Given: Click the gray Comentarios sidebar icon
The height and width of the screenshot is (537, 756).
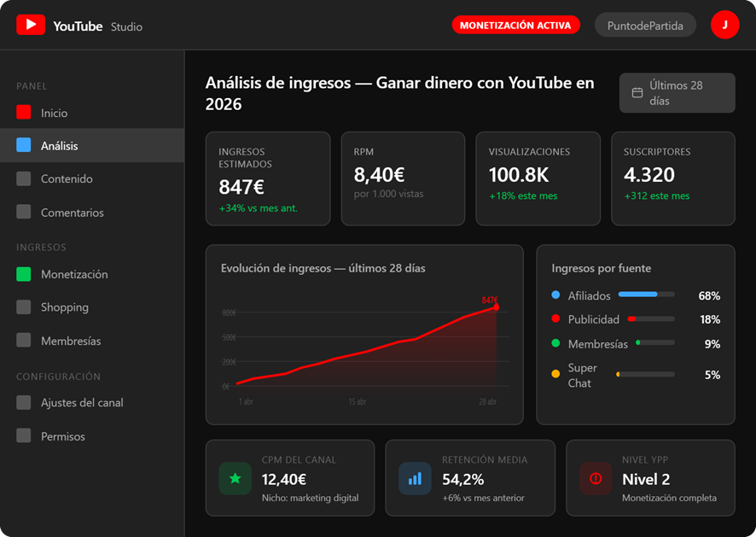Looking at the screenshot, I should click(x=24, y=212).
